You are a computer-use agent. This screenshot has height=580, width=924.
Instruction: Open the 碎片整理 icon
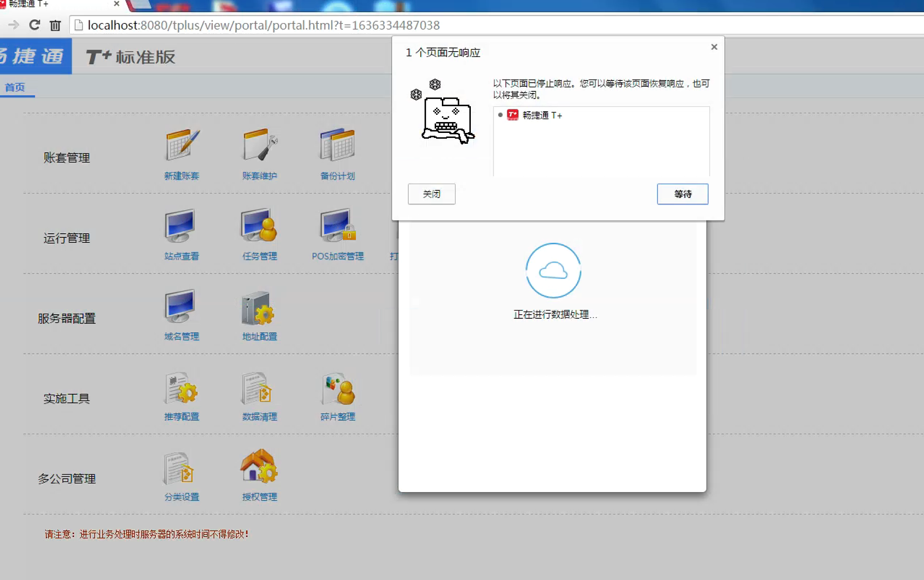tap(338, 388)
